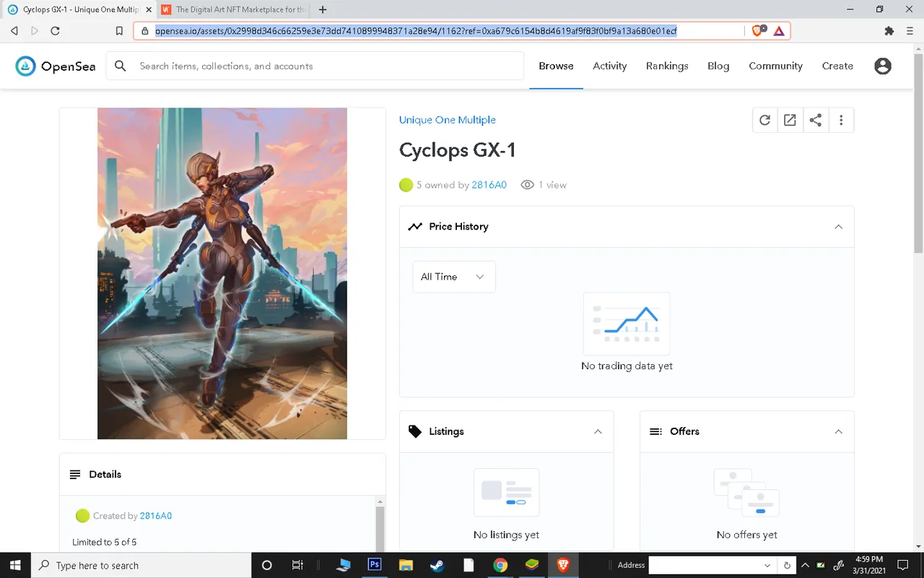This screenshot has width=924, height=578.
Task: Open Steam from the taskbar
Action: (x=437, y=565)
